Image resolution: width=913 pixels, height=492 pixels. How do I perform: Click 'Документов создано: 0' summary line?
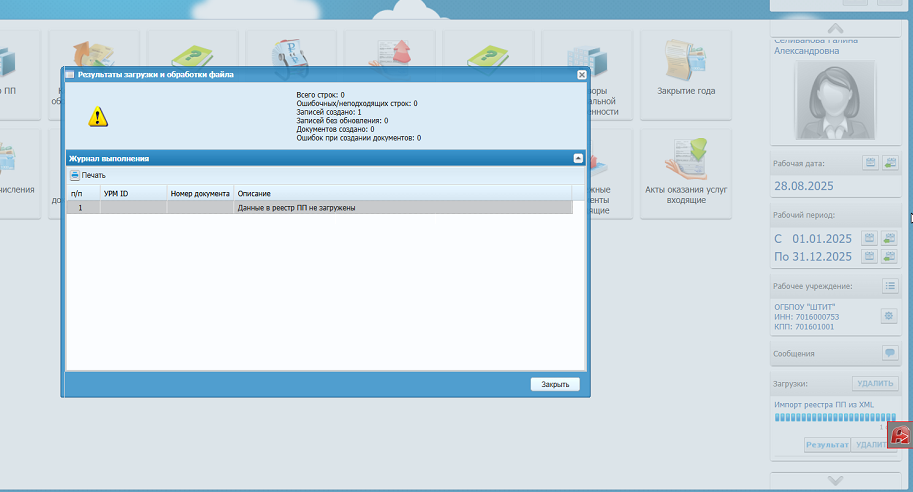point(335,129)
